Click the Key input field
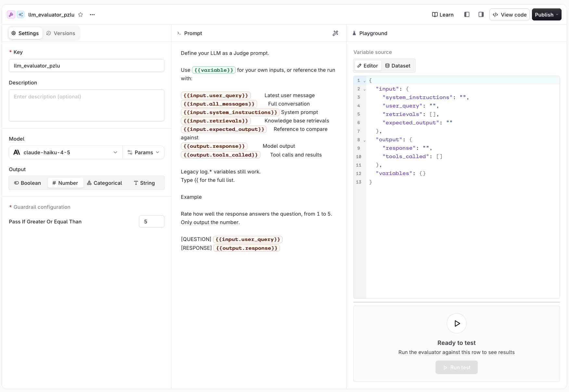Viewport: 569px width, 392px height. click(x=86, y=66)
